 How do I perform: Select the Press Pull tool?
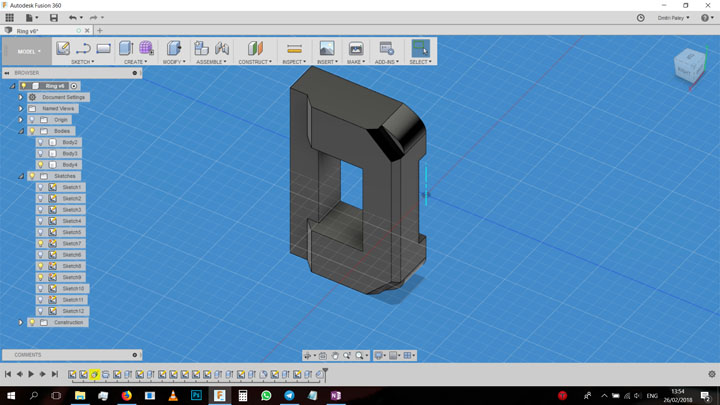pyautogui.click(x=174, y=48)
